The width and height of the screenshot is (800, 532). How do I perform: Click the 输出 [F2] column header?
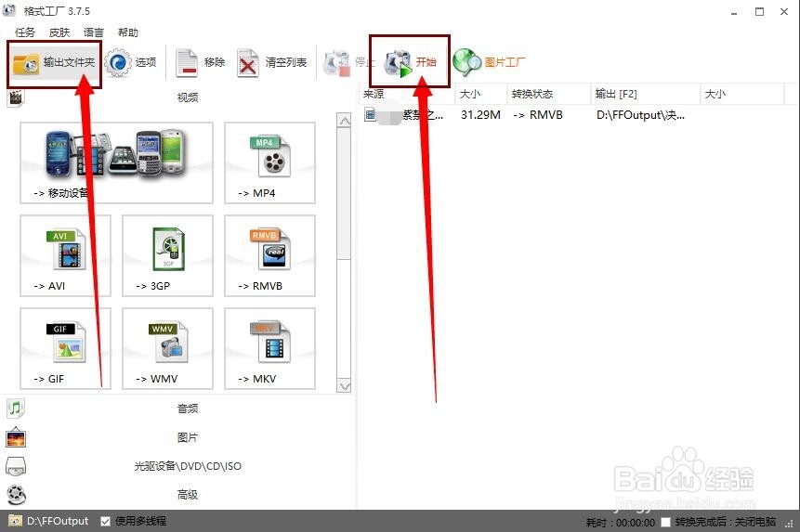[x=646, y=94]
